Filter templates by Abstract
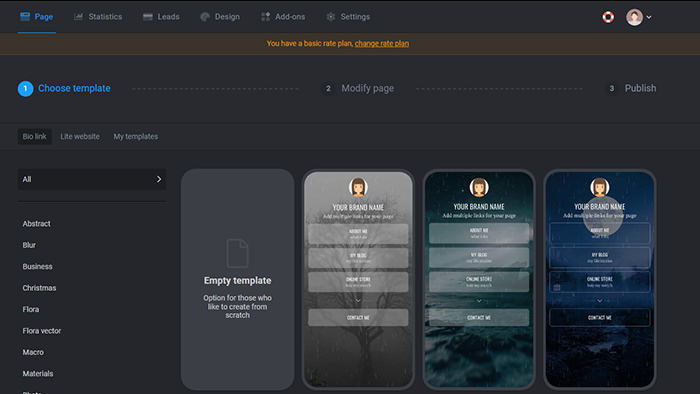The height and width of the screenshot is (394, 700). pos(37,224)
